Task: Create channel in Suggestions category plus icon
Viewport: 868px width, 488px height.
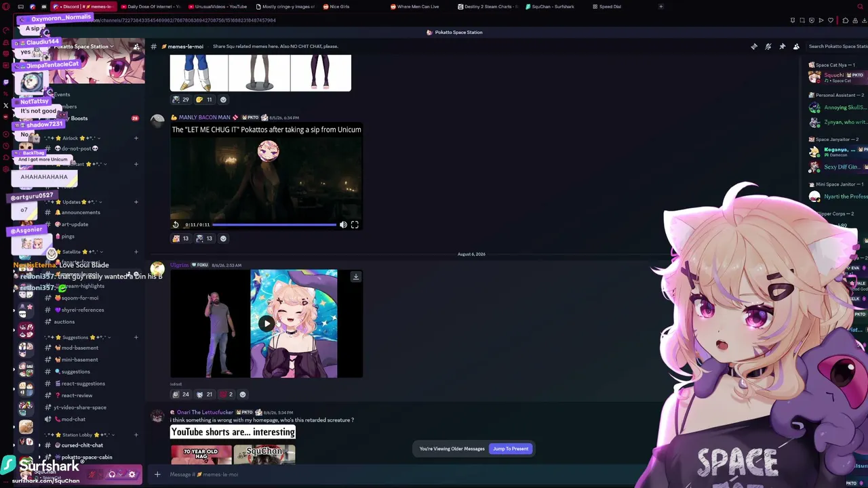Action: coord(136,337)
